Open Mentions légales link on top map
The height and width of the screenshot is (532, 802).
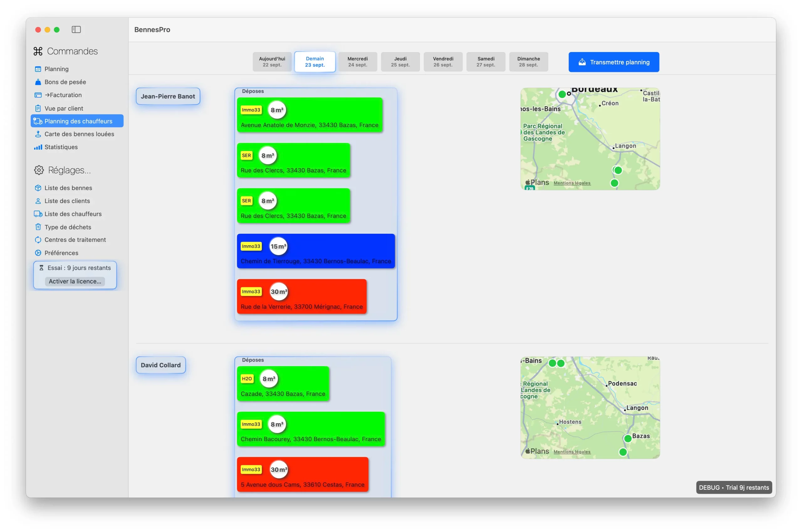point(572,183)
